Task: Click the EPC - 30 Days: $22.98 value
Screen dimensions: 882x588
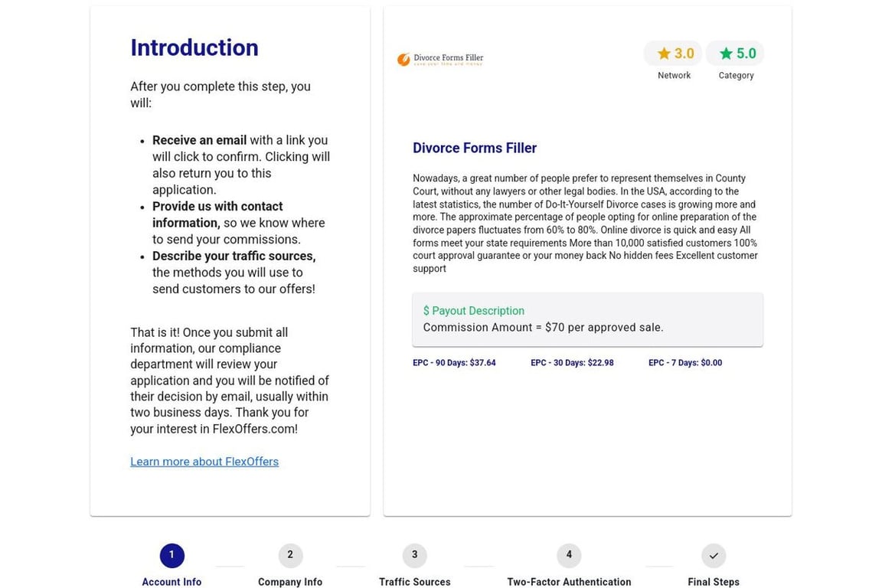Action: pos(572,363)
